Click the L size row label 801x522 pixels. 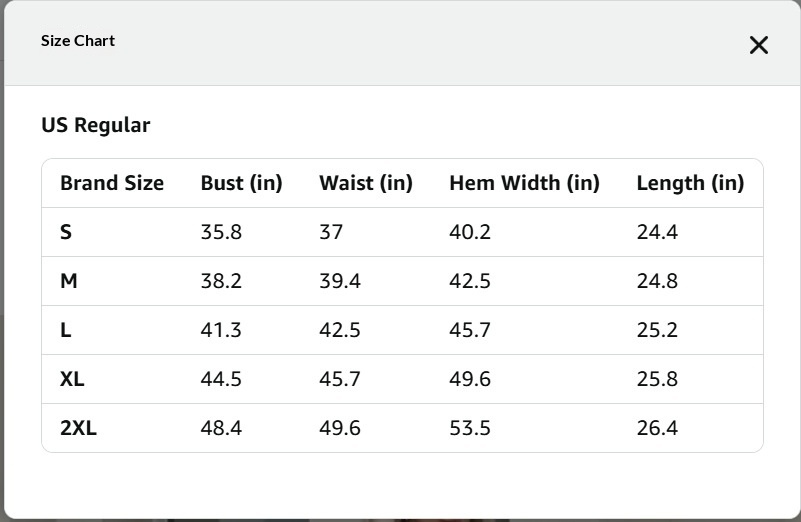(66, 330)
